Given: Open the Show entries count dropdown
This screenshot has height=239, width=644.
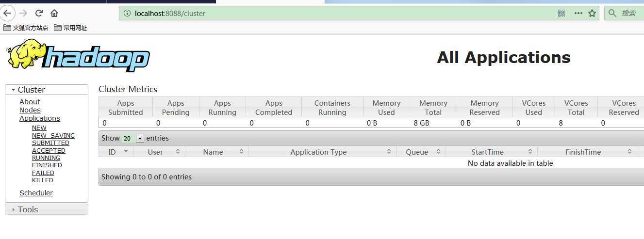Looking at the screenshot, I should pos(140,138).
